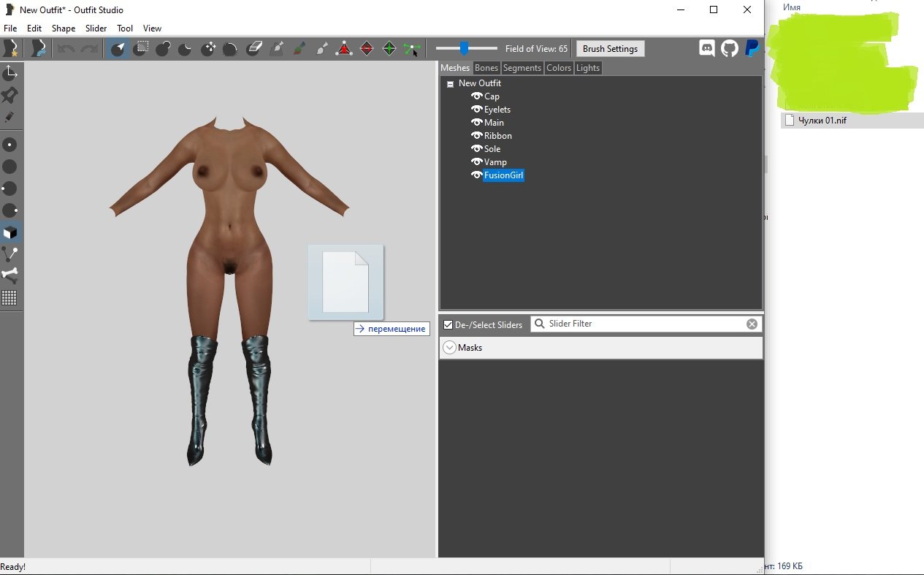Click the Brush Settings button
Viewport: 924px width, 575px height.
610,49
